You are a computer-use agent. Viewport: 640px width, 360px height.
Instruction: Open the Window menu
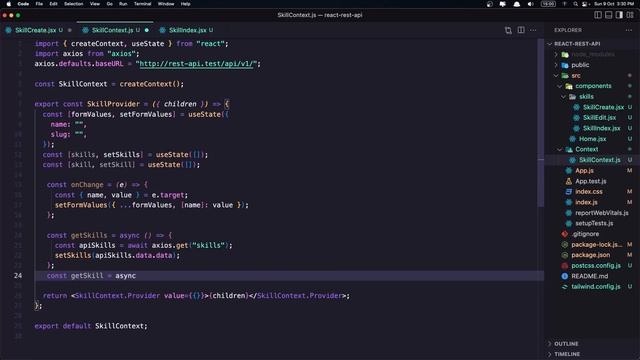(166, 4)
